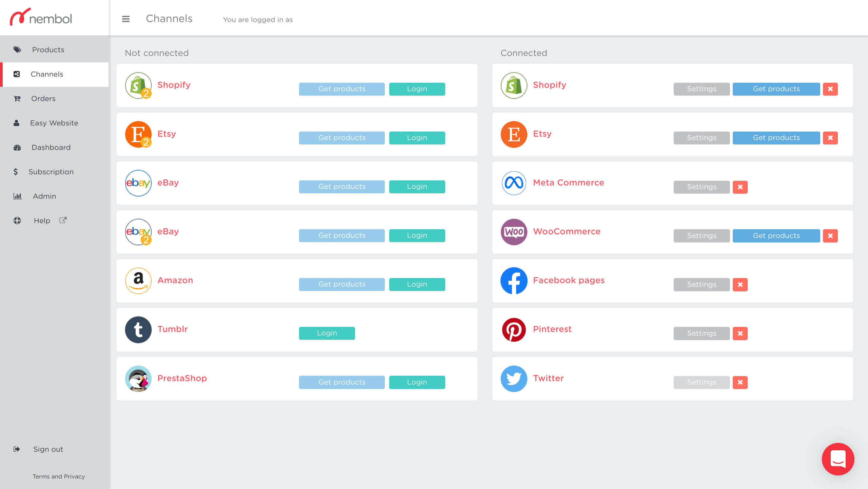
Task: Open Terms and Privacy link
Action: tap(59, 476)
